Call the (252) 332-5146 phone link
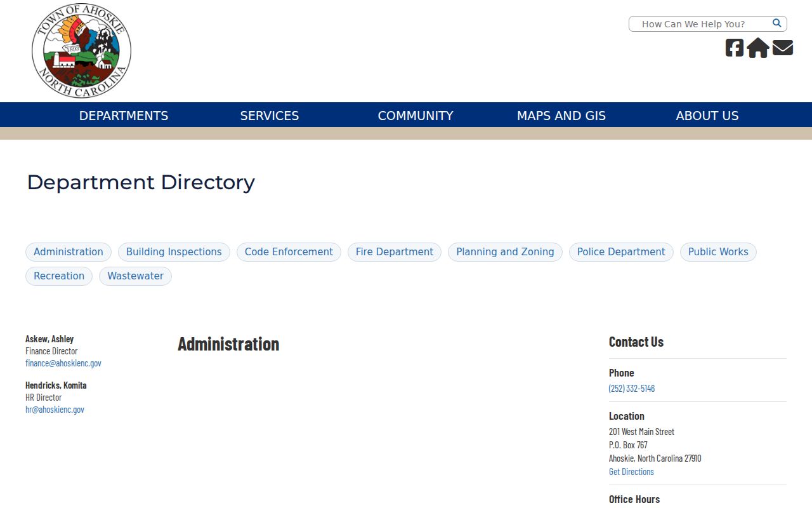 (632, 388)
